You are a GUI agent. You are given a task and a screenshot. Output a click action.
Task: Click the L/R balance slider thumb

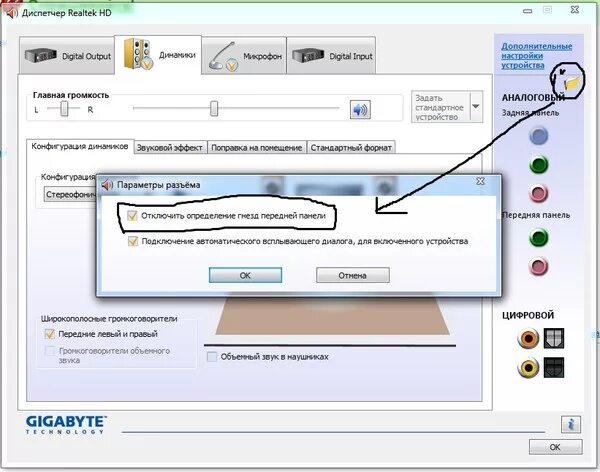point(64,109)
